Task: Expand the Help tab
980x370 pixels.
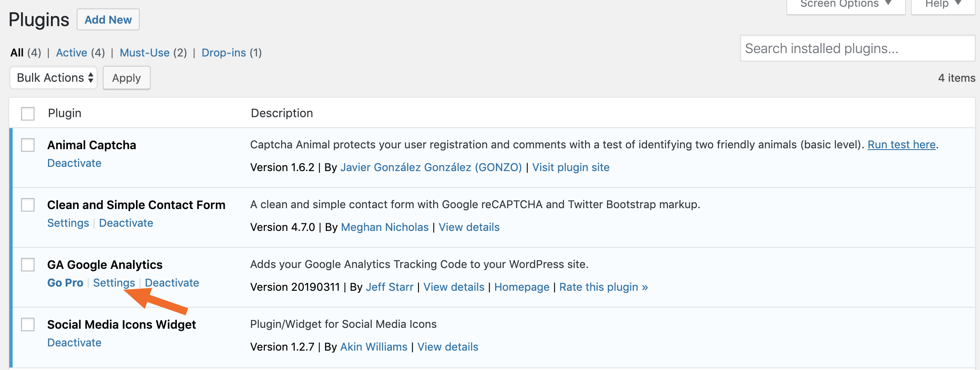Action: point(943,5)
